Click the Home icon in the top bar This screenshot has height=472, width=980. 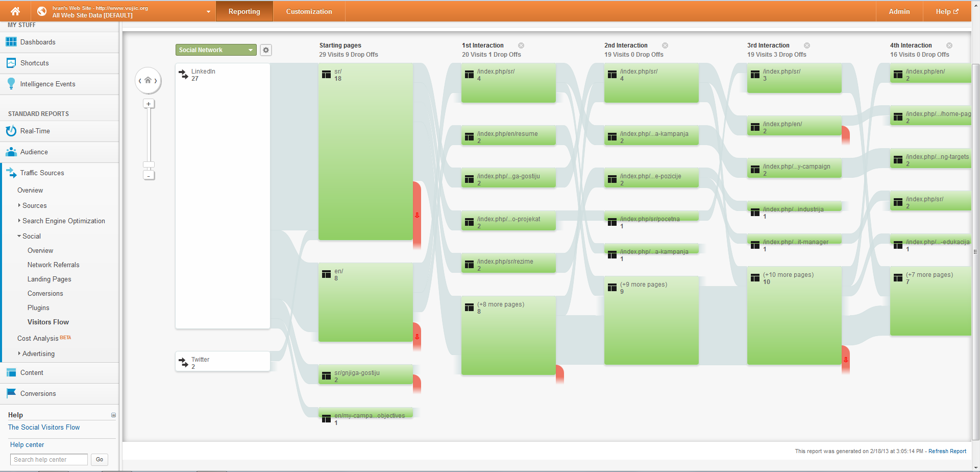click(x=15, y=11)
